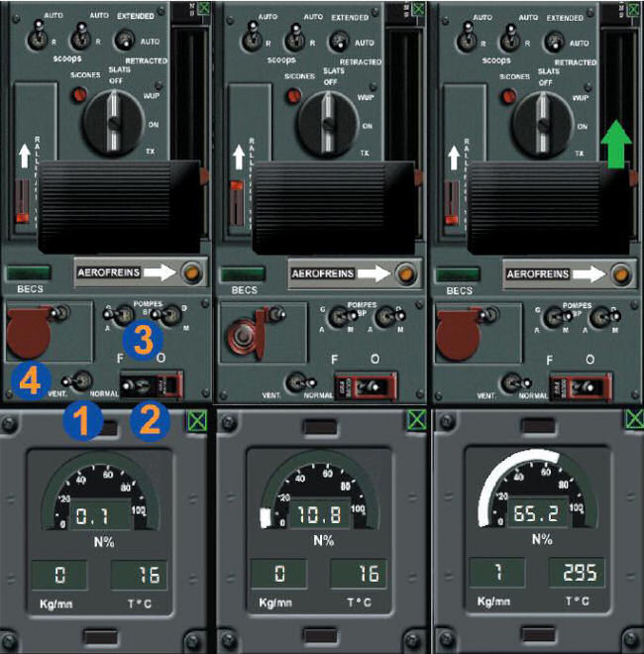Click the green X box on left gauge
644x654 pixels.
(x=193, y=420)
